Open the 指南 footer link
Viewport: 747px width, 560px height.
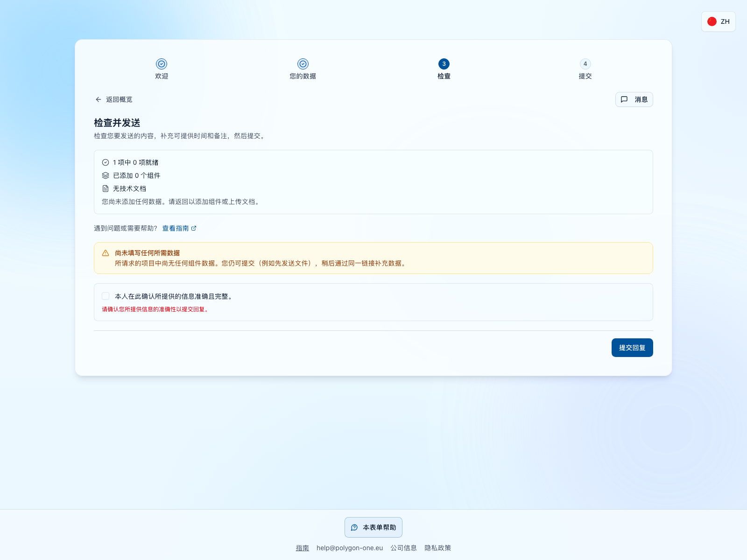[303, 548]
